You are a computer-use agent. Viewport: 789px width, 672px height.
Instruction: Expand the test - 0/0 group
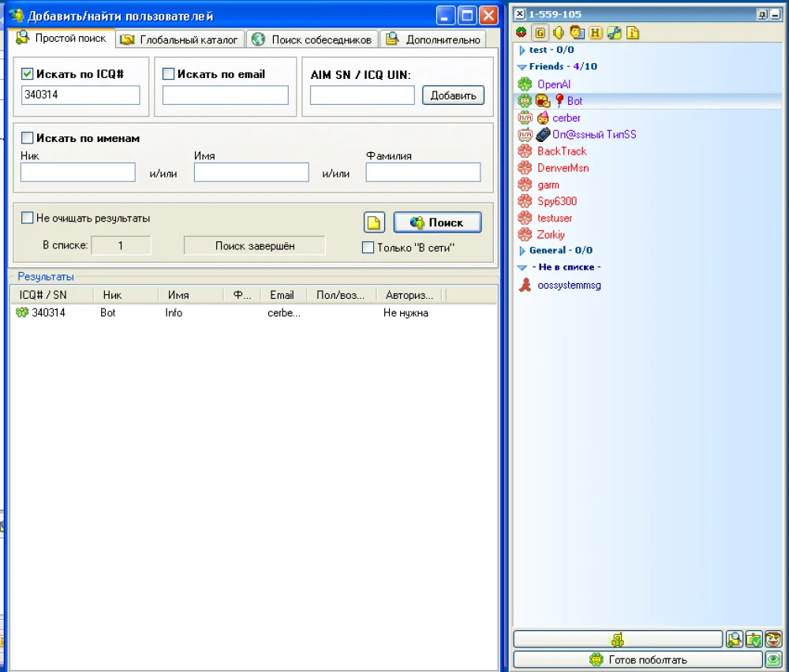tap(522, 50)
